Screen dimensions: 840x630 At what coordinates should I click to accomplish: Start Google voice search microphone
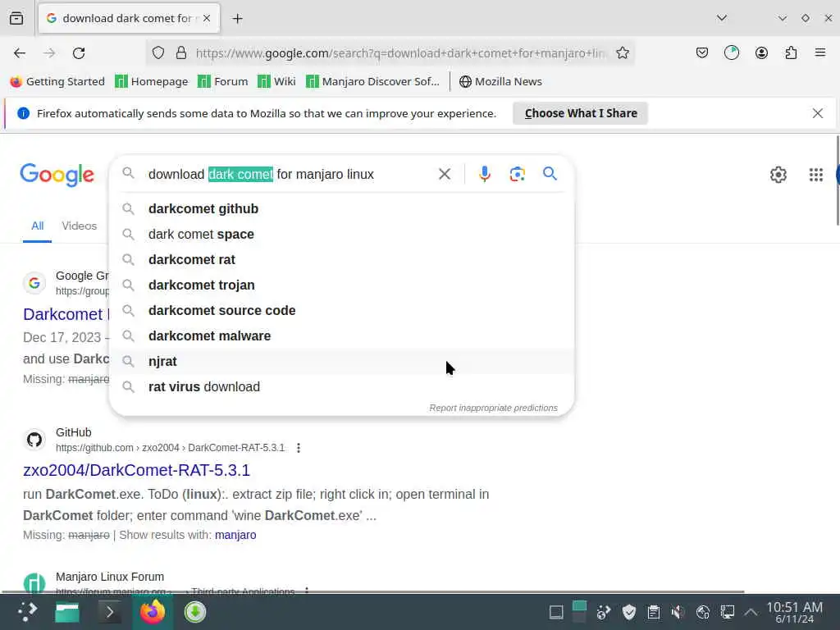(x=484, y=174)
